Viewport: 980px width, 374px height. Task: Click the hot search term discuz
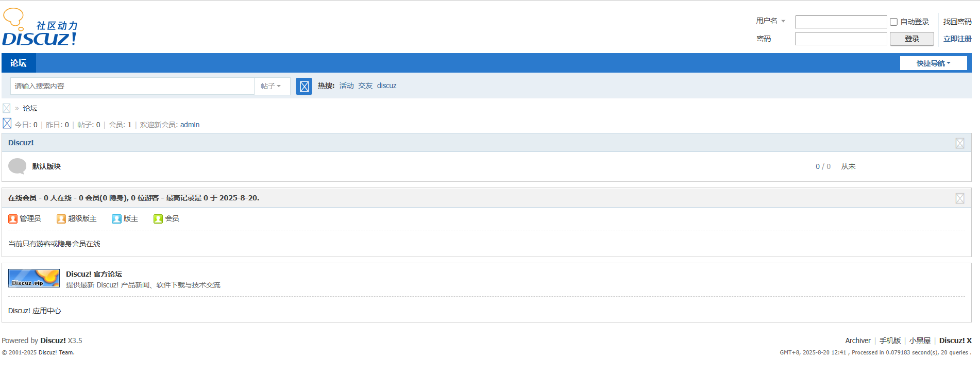(x=386, y=86)
